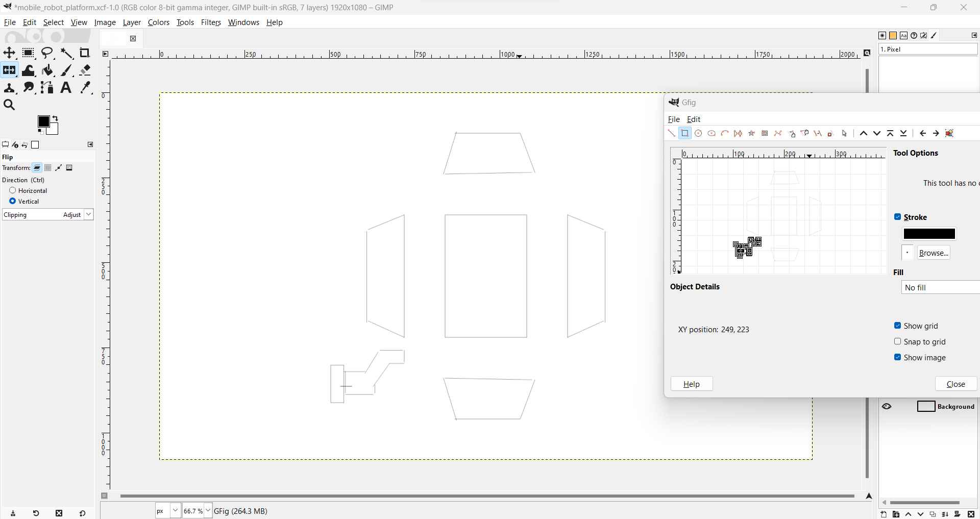Click the Close button in Gfig
Screen dimensions: 980x519
click(x=956, y=384)
